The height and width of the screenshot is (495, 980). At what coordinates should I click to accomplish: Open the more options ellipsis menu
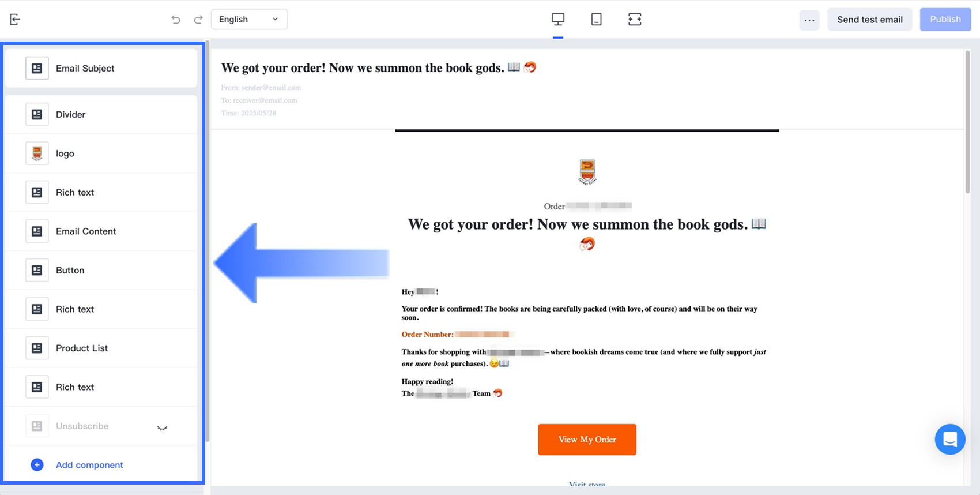[x=809, y=20]
